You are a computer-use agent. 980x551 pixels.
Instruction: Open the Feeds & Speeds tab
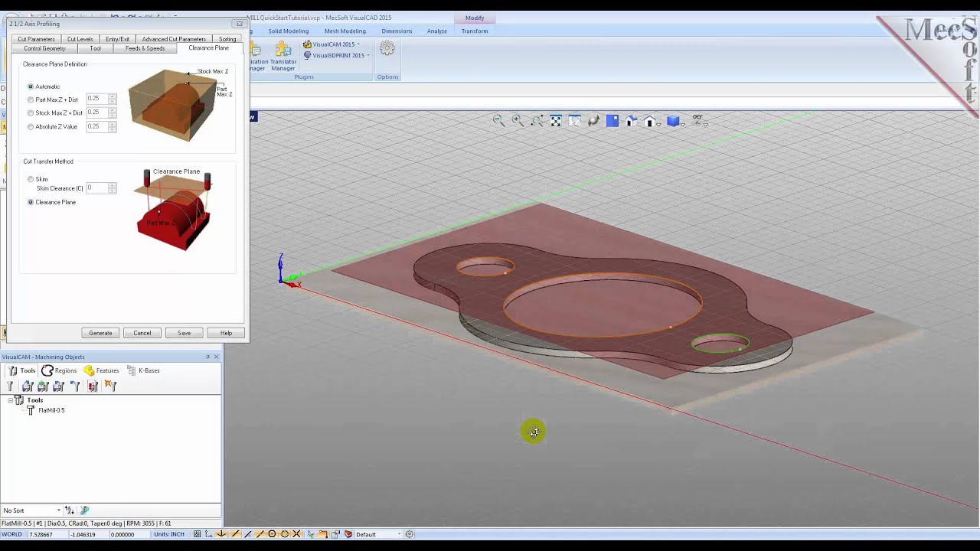pos(145,48)
